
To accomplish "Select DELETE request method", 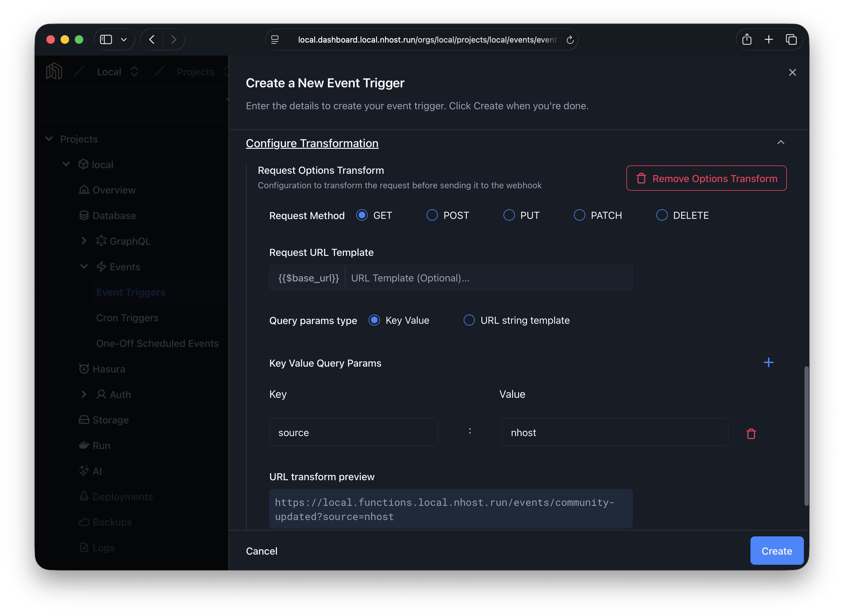I will (662, 215).
